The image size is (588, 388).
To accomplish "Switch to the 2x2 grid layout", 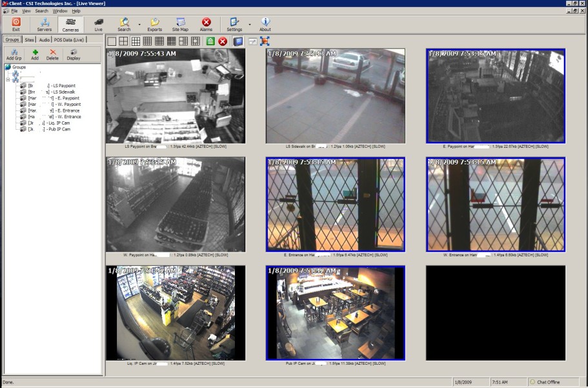I will 124,41.
